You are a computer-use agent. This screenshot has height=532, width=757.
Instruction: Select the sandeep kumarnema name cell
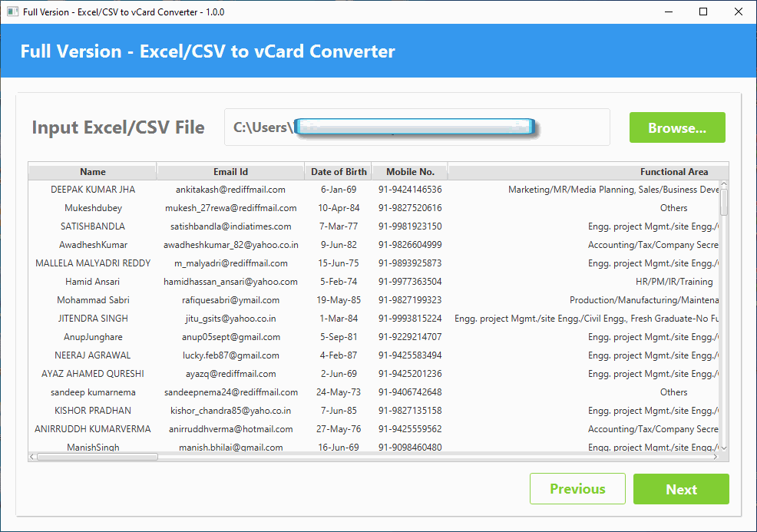coord(93,392)
